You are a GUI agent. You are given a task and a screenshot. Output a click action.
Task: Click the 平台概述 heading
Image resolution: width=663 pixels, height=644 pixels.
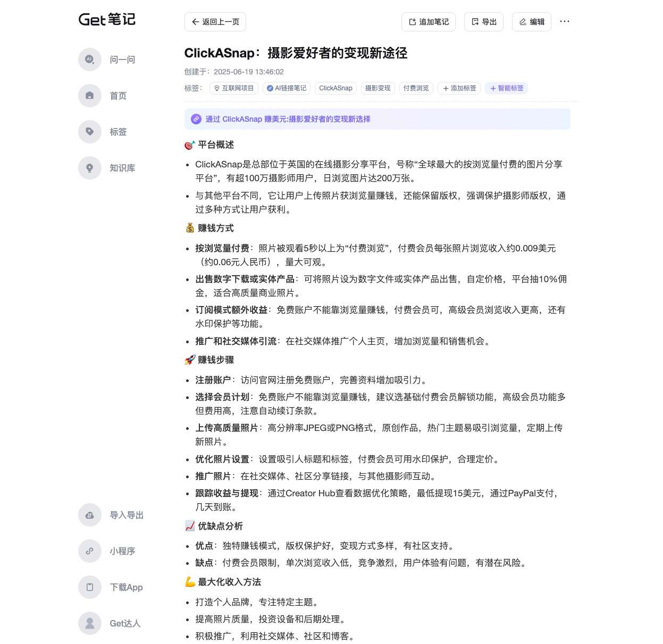tap(216, 145)
